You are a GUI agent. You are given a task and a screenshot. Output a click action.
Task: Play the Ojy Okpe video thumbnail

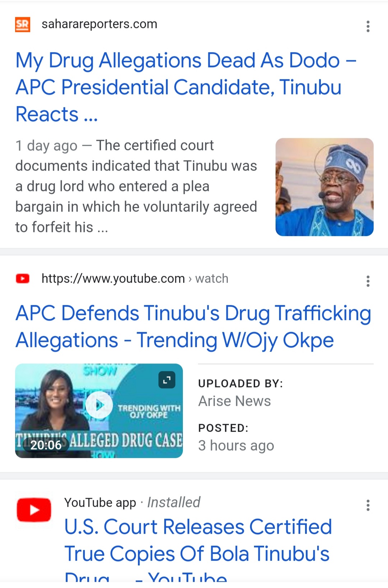[99, 405]
